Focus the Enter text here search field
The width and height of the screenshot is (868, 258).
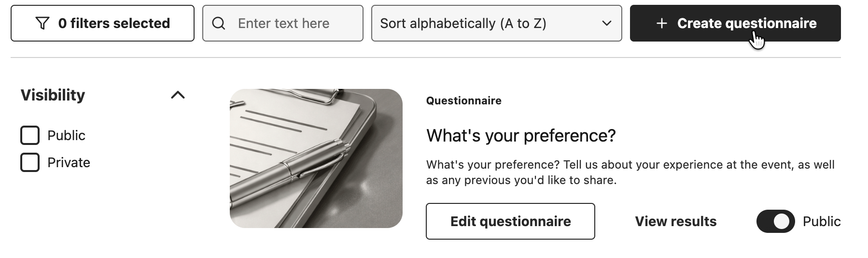pos(283,23)
